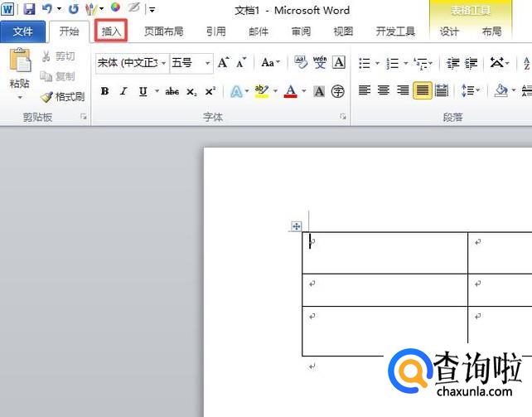The width and height of the screenshot is (532, 417).
Task: Apply strikethrough formatting to text
Action: click(172, 91)
